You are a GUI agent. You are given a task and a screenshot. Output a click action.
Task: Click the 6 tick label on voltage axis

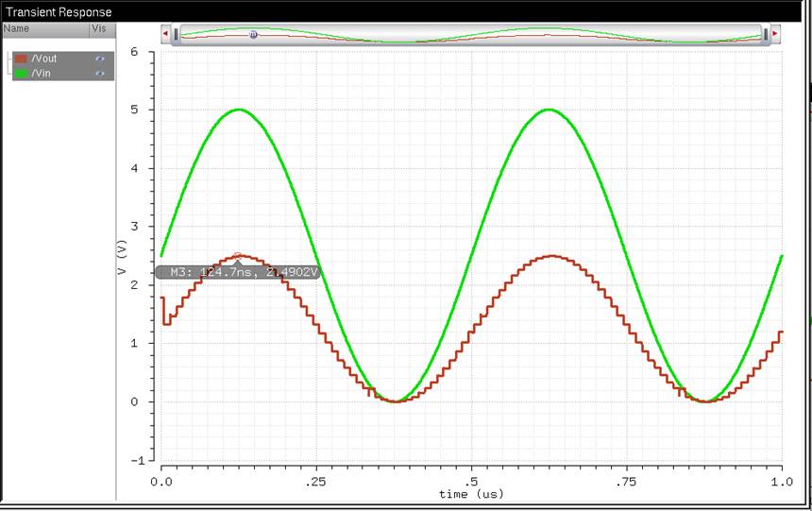[x=134, y=52]
